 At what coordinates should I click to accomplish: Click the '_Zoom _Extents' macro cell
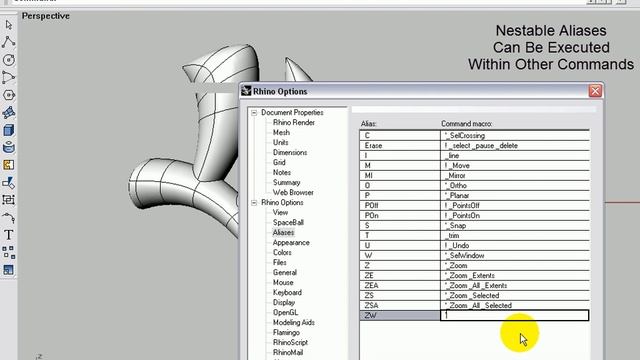(515, 276)
